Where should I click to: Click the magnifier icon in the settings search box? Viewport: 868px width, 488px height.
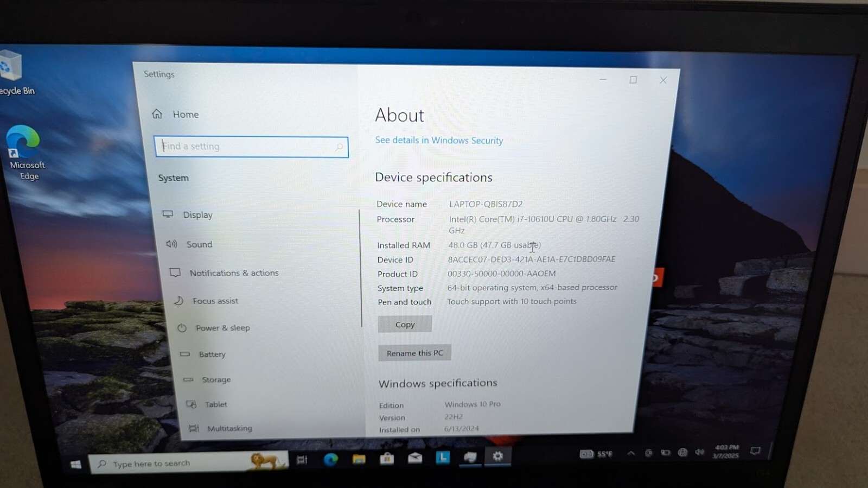click(x=339, y=147)
